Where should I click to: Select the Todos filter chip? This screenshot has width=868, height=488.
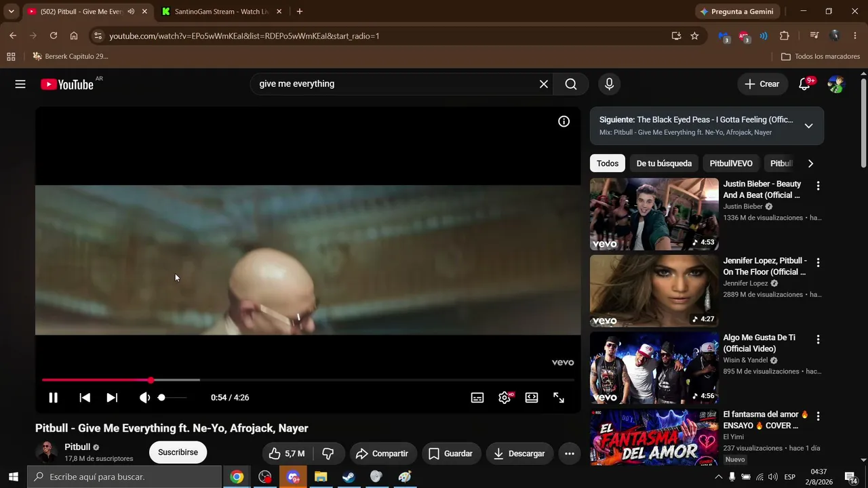click(x=608, y=163)
